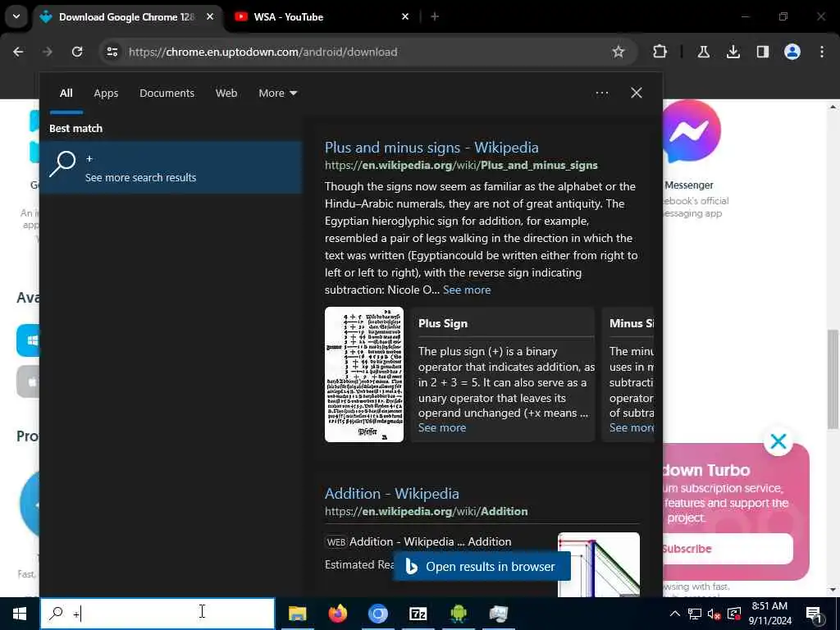Add a new Chrome tab
This screenshot has height=630, width=840.
(x=435, y=16)
